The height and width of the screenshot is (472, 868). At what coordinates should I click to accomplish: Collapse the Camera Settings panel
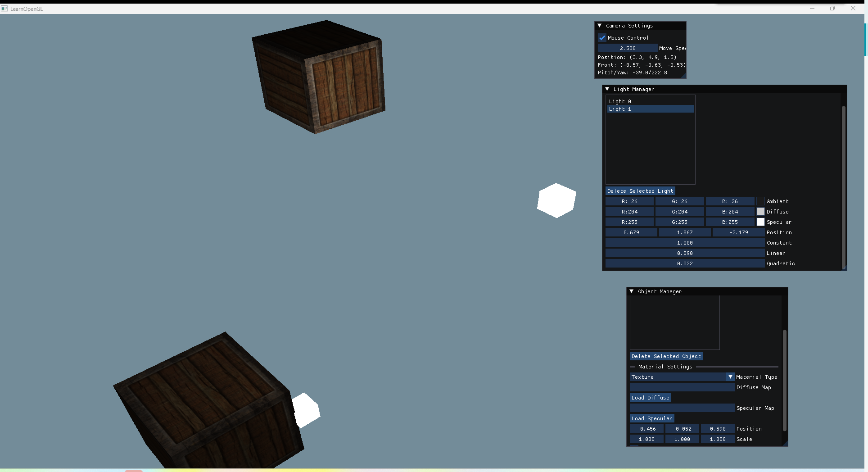(x=600, y=26)
